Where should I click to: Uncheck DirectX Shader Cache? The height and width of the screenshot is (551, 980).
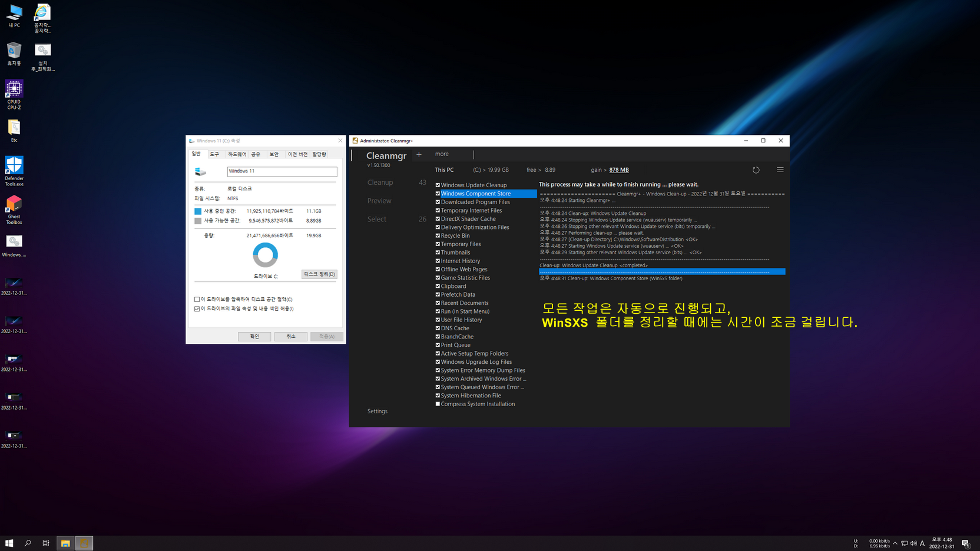click(x=438, y=219)
